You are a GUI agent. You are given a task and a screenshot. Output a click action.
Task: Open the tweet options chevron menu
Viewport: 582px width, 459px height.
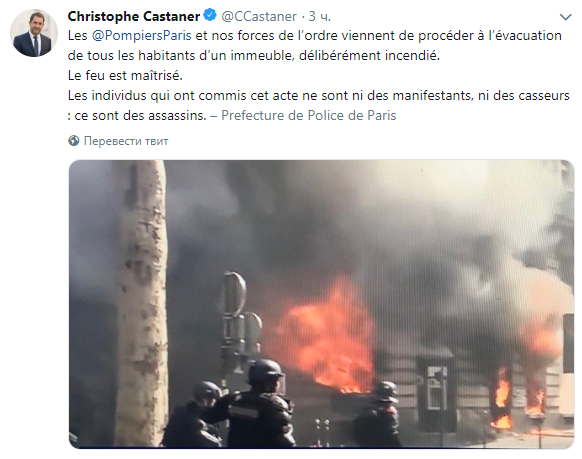(565, 17)
